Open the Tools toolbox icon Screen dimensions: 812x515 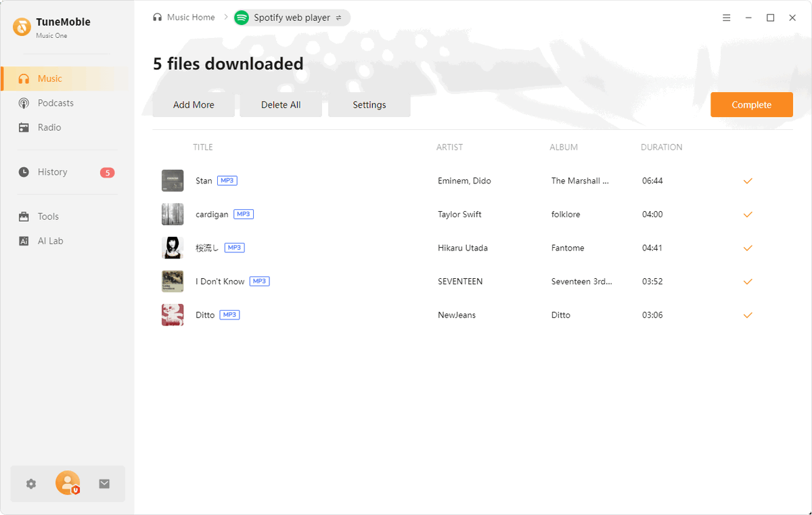(x=24, y=217)
